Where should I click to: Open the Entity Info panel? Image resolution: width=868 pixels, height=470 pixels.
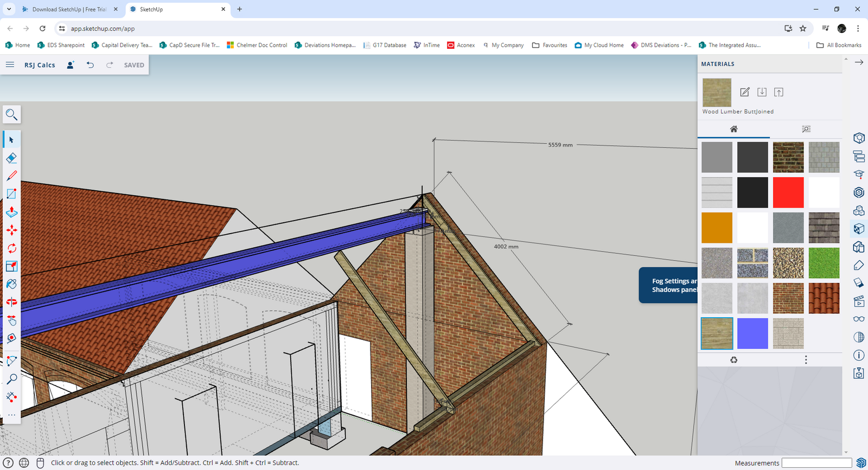coord(859,355)
